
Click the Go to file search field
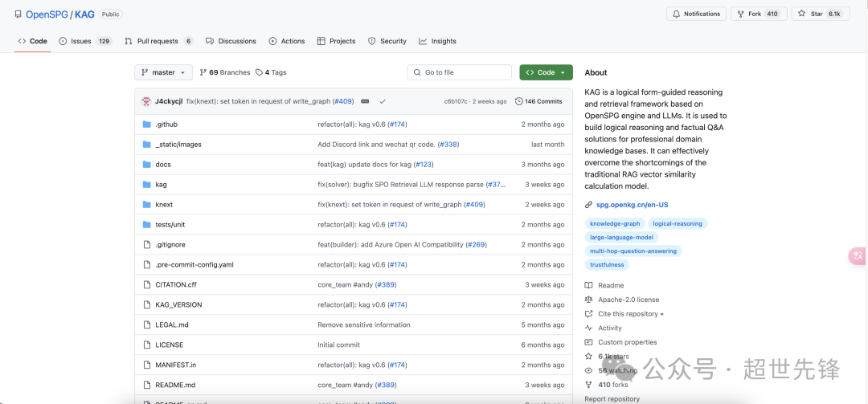pyautogui.click(x=460, y=72)
